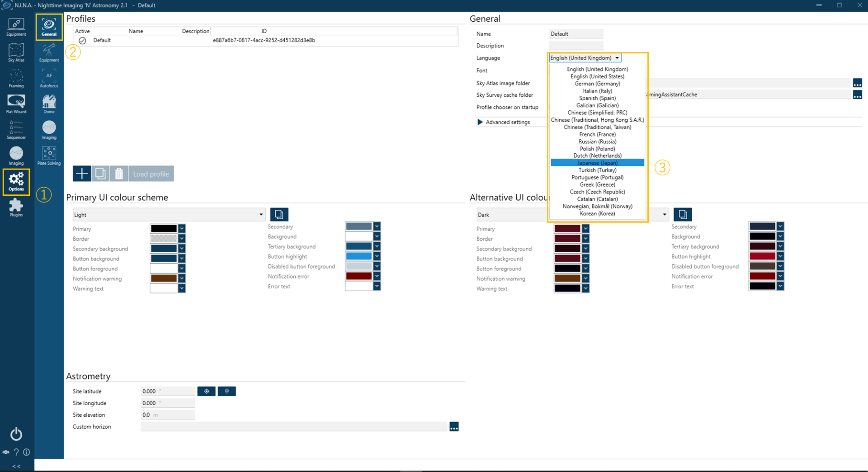Click the Load profile button

point(151,174)
